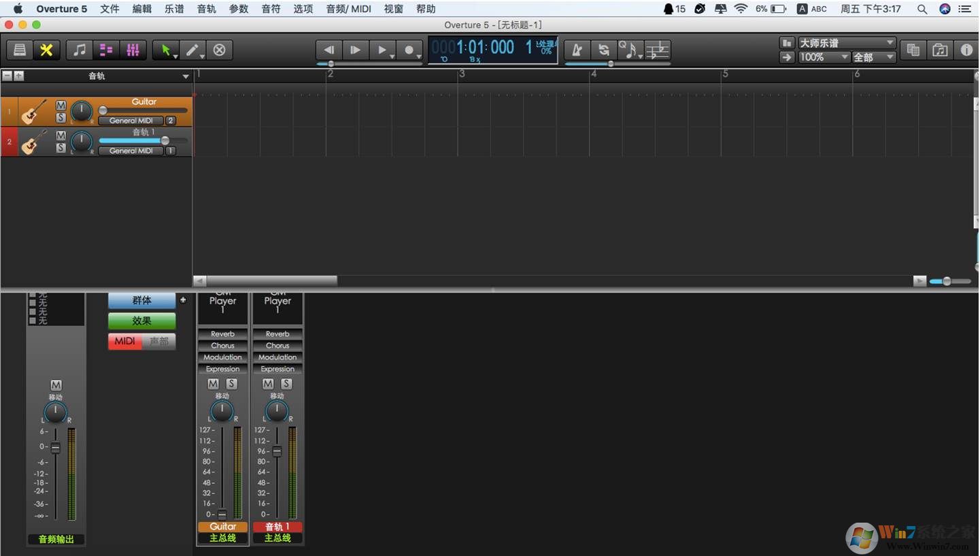The image size is (980, 556).
Task: Click the green 效果 button in the mixer
Action: coord(141,321)
